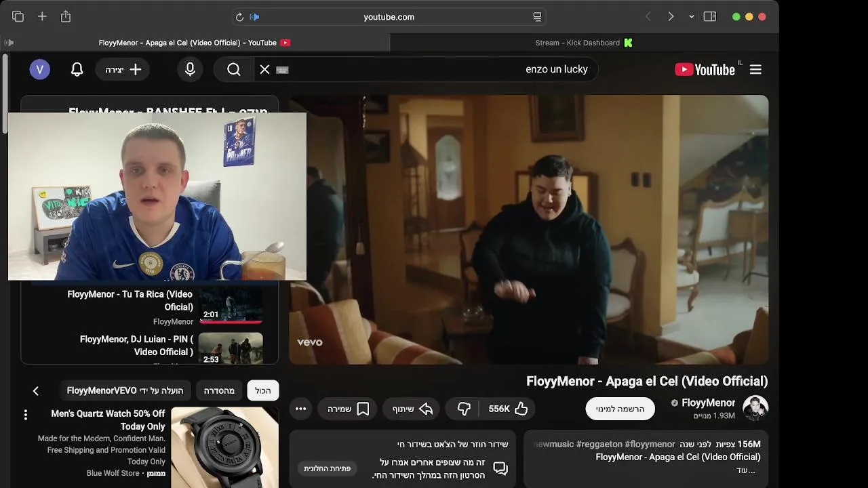Click Blue Wolf Store advertiser name
The height and width of the screenshot is (488, 868).
tap(113, 473)
